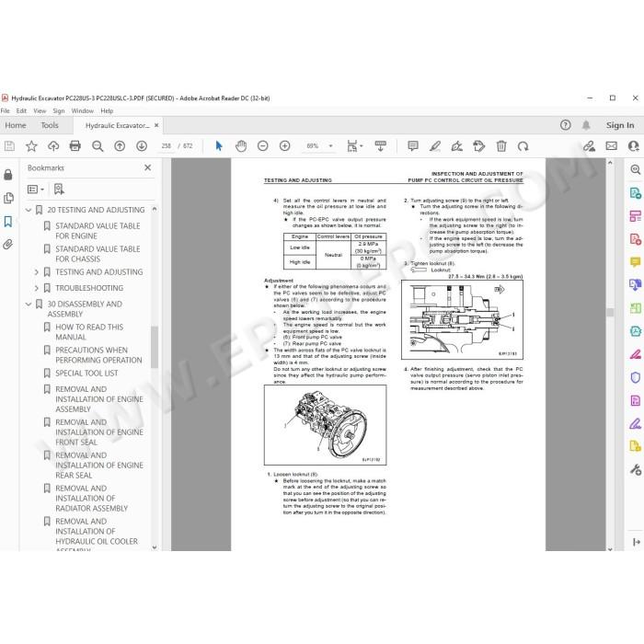This screenshot has height=644, width=644.
Task: Open STANDARD VALUE TABLE FOR ENGINE bookmark
Action: (x=98, y=231)
